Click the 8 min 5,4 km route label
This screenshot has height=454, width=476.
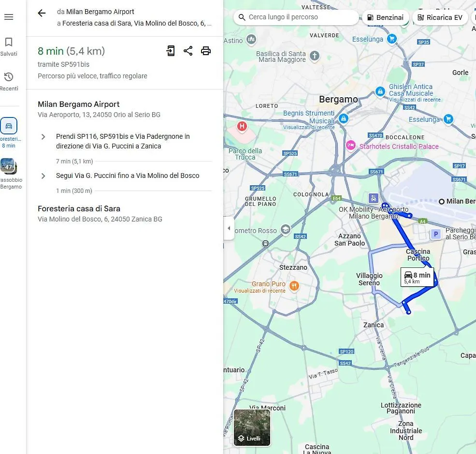pos(417,277)
